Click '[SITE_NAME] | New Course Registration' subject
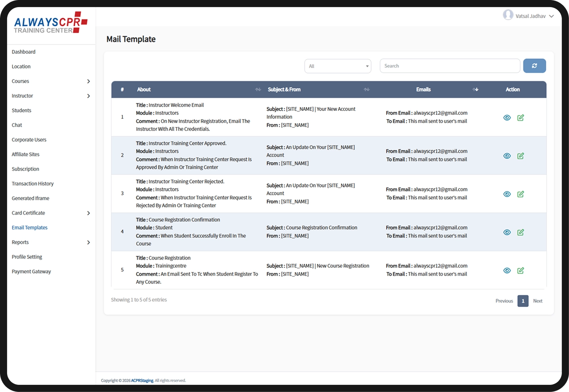 (x=328, y=266)
